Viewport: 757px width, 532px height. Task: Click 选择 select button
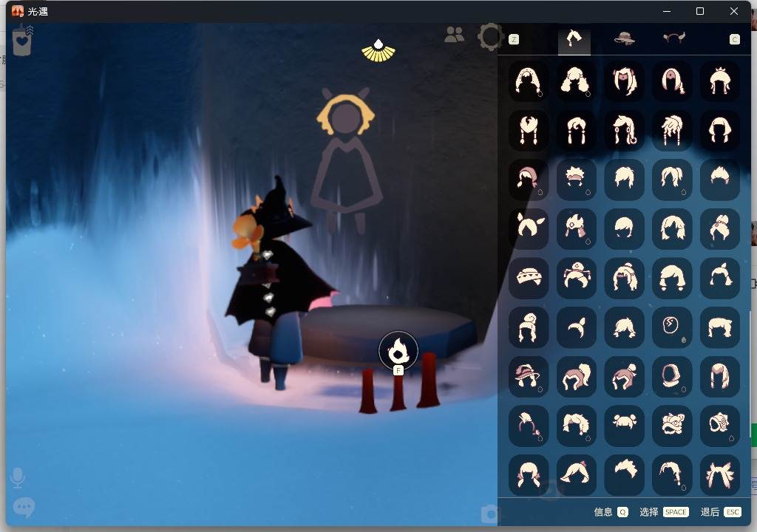point(664,512)
